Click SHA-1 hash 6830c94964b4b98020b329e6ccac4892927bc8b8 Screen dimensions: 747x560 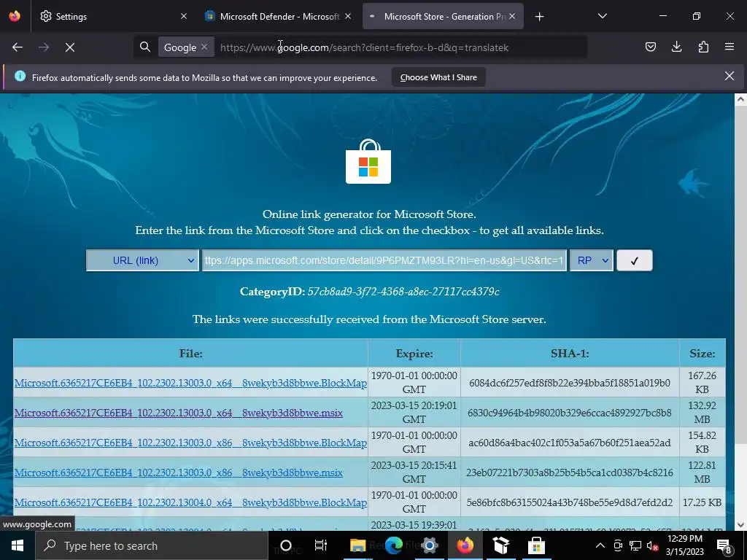(569, 413)
